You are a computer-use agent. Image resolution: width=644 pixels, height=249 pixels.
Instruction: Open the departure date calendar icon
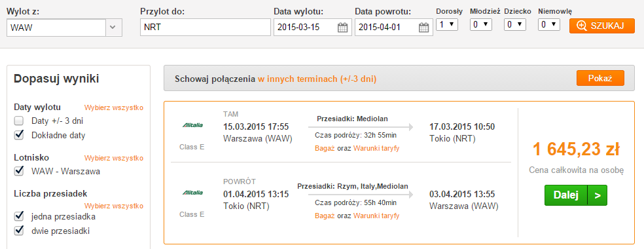(x=342, y=28)
